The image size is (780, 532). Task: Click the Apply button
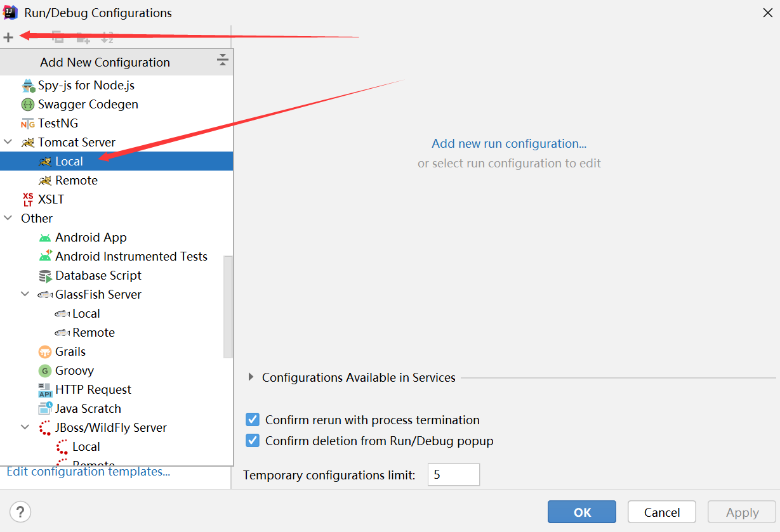742,512
